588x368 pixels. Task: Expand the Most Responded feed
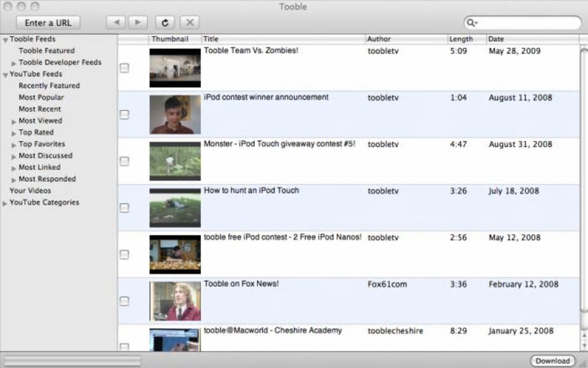14,180
